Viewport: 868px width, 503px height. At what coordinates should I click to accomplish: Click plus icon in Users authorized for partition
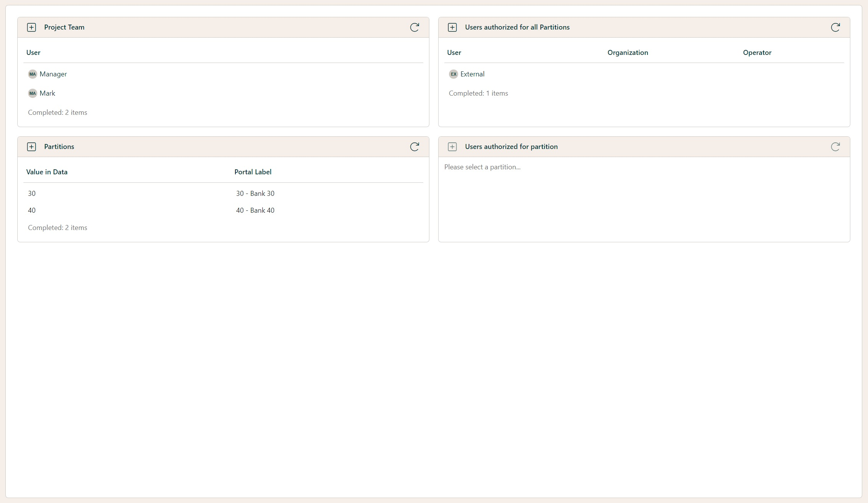452,147
